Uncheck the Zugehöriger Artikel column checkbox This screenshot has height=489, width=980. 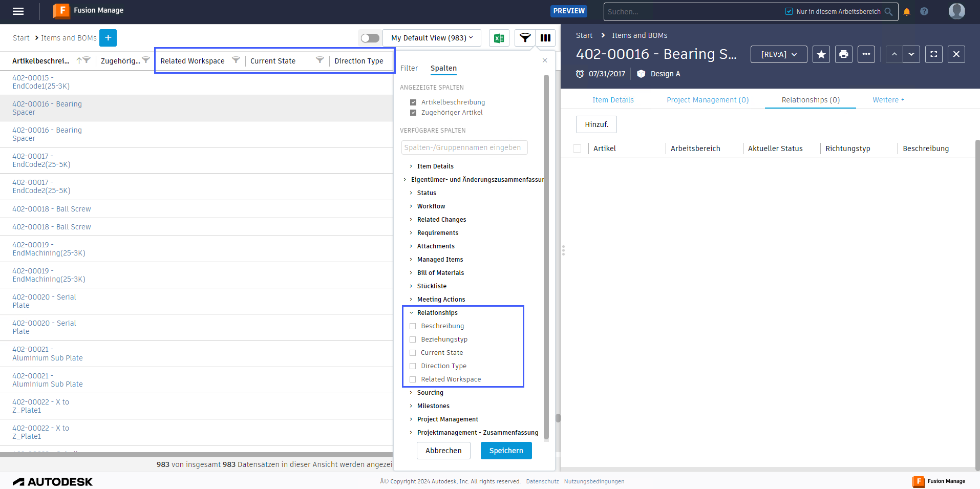pyautogui.click(x=413, y=113)
